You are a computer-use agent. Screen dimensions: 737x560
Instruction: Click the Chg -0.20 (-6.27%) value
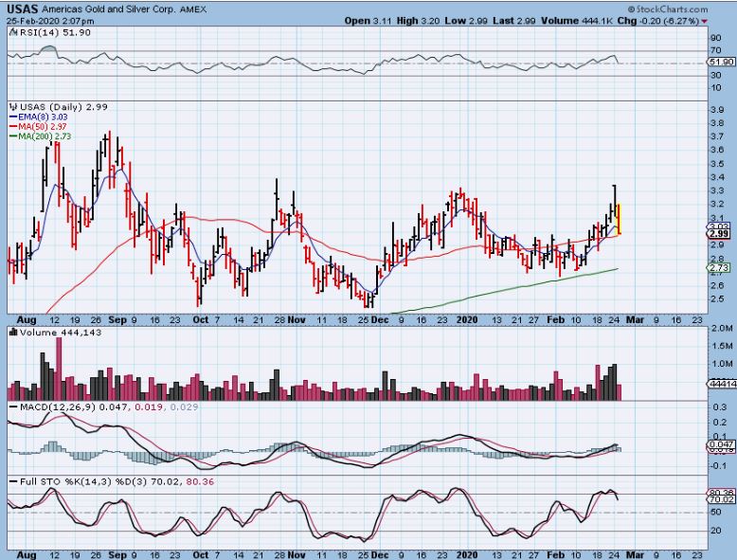click(658, 21)
